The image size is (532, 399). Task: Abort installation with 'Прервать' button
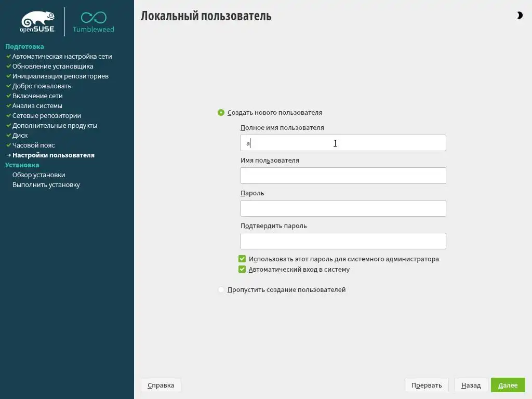(x=427, y=385)
